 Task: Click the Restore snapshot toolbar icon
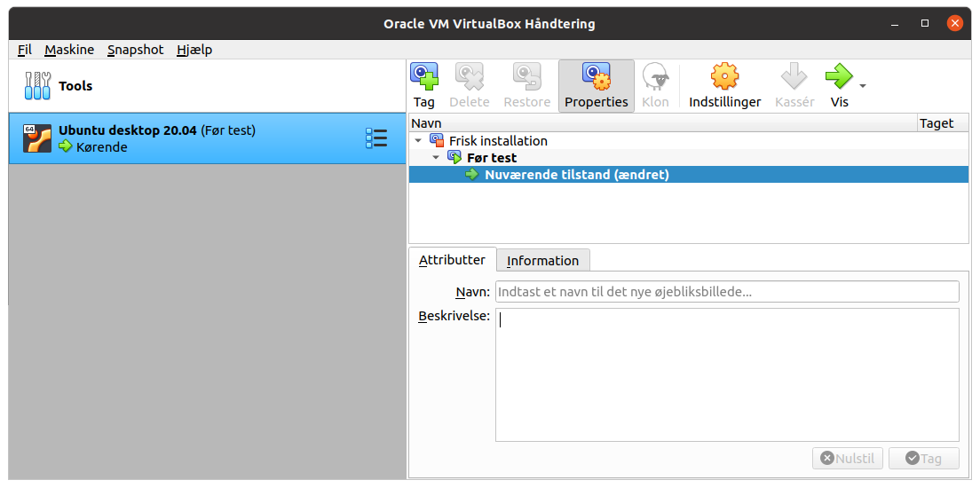pyautogui.click(x=527, y=76)
